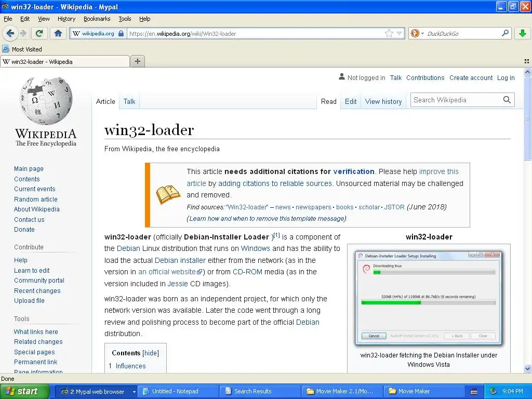Viewport: 532px width, 399px height.
Task: Click the citation-needed question book icon
Action: (x=168, y=194)
